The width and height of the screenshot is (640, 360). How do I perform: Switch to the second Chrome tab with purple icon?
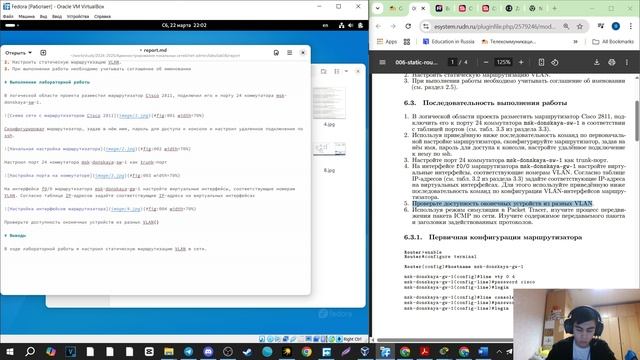point(442,8)
